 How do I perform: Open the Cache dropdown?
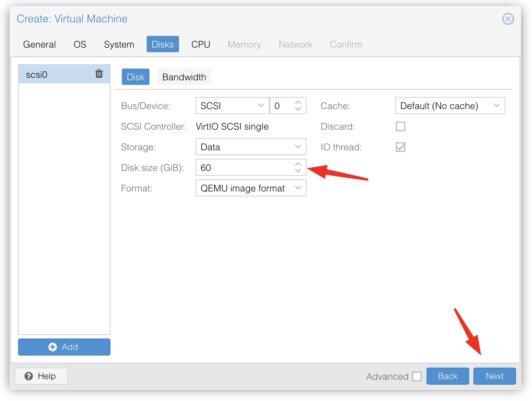point(450,106)
